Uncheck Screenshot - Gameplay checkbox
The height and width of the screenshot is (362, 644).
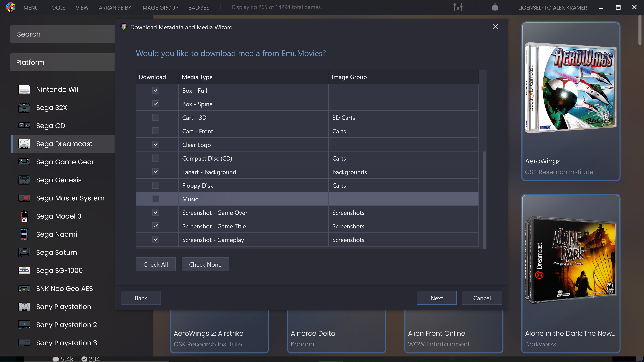coord(156,240)
